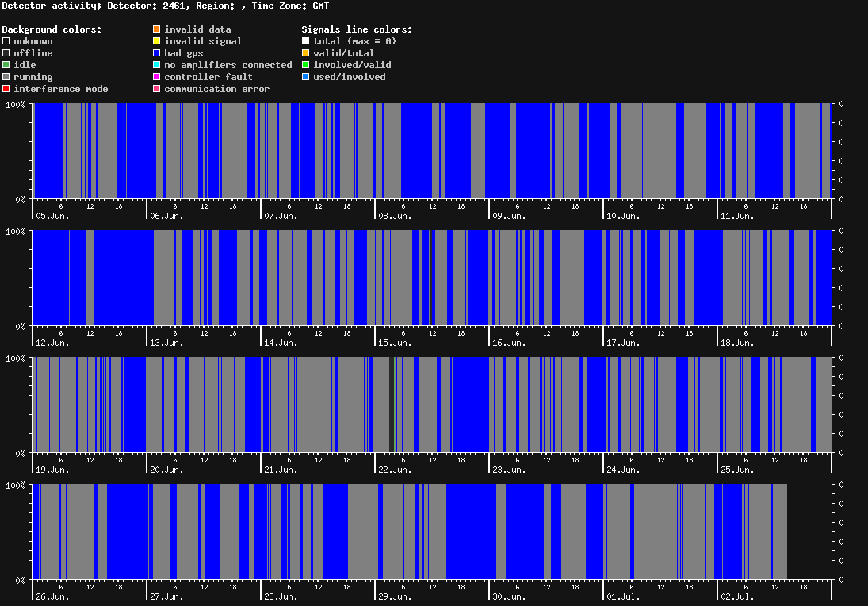Click the 'Signals line colors:' heading
The width and height of the screenshot is (868, 606).
click(357, 29)
